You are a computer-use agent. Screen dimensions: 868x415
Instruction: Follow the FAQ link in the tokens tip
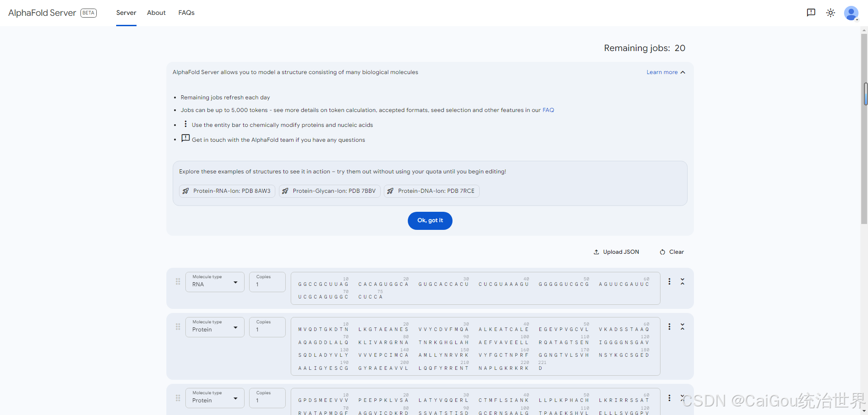click(x=548, y=110)
